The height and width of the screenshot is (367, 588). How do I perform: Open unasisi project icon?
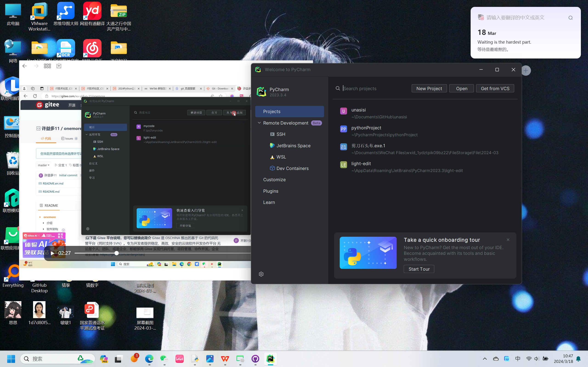343,111
